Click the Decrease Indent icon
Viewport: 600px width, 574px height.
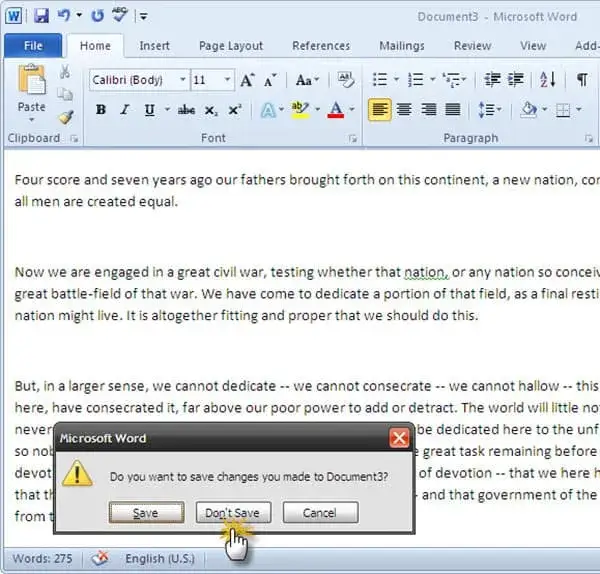491,80
